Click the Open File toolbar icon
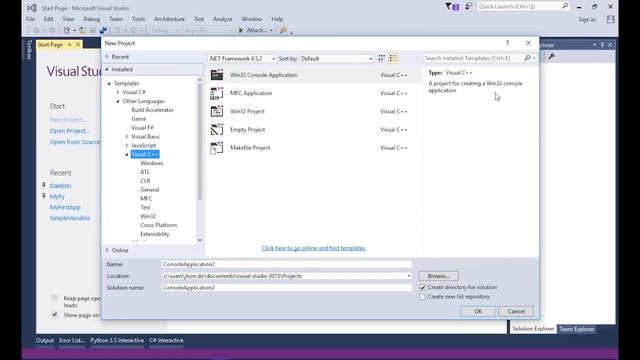 82,30
